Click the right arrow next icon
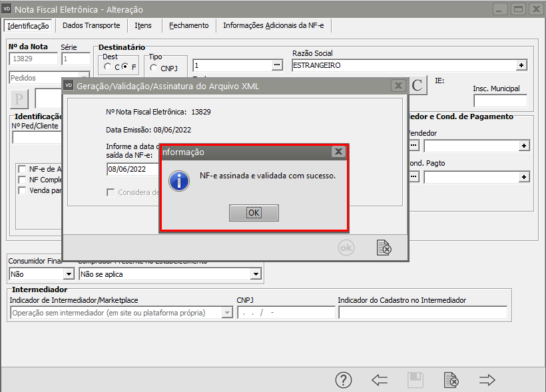The width and height of the screenshot is (546, 392). 487,380
